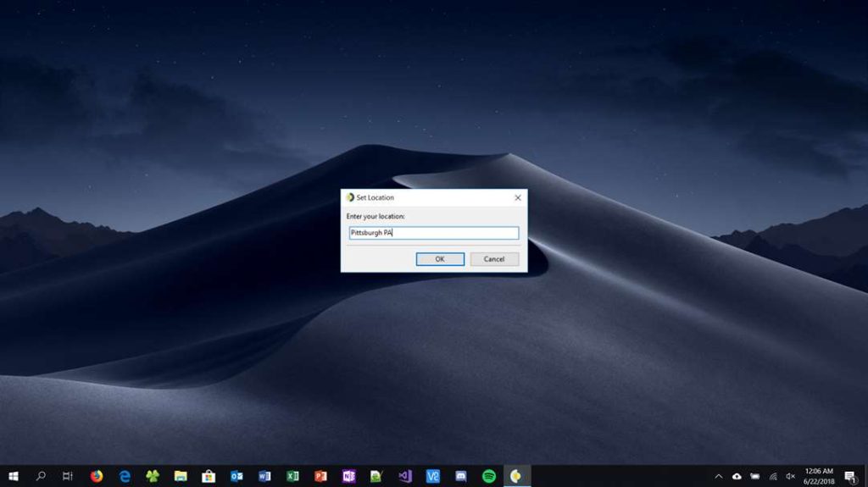
Task: Close the Set Location dialog window
Action: (x=518, y=197)
